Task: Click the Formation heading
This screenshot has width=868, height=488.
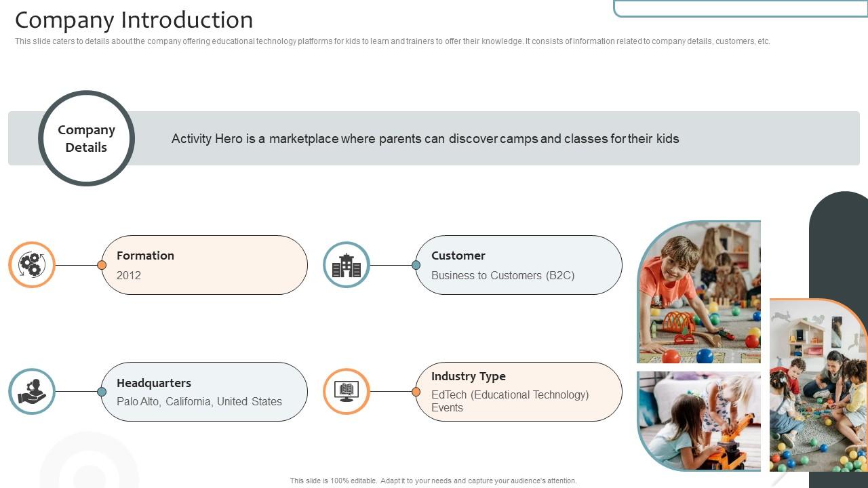Action: (145, 256)
